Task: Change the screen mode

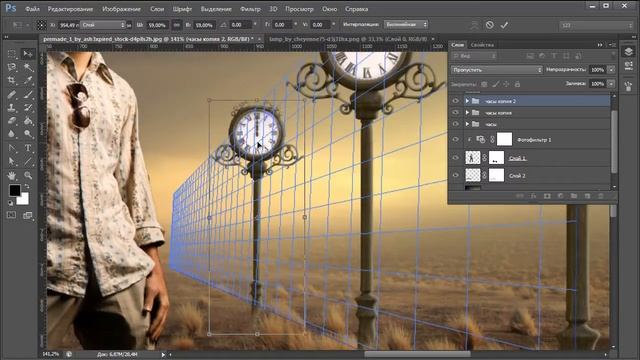Action: (x=28, y=215)
